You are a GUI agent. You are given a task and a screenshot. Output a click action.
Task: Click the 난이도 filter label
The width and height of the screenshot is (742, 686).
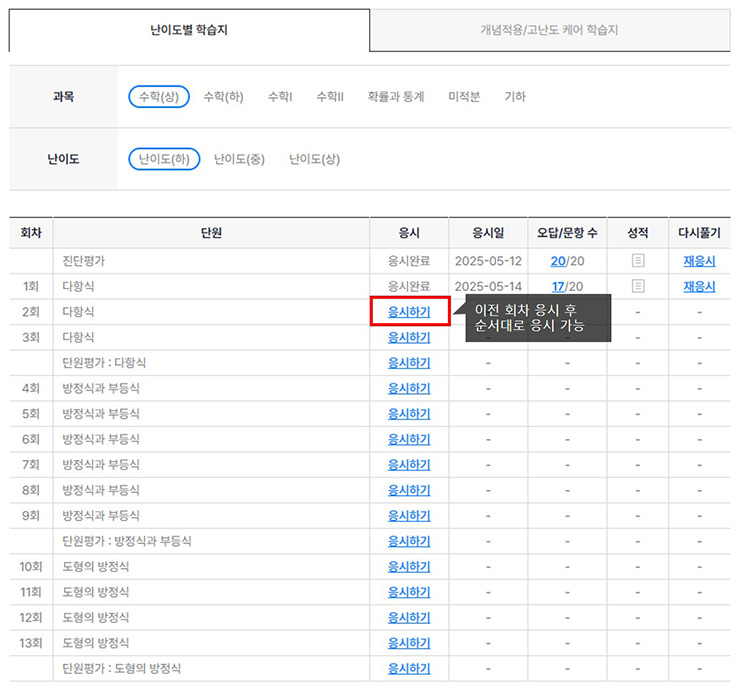point(63,159)
